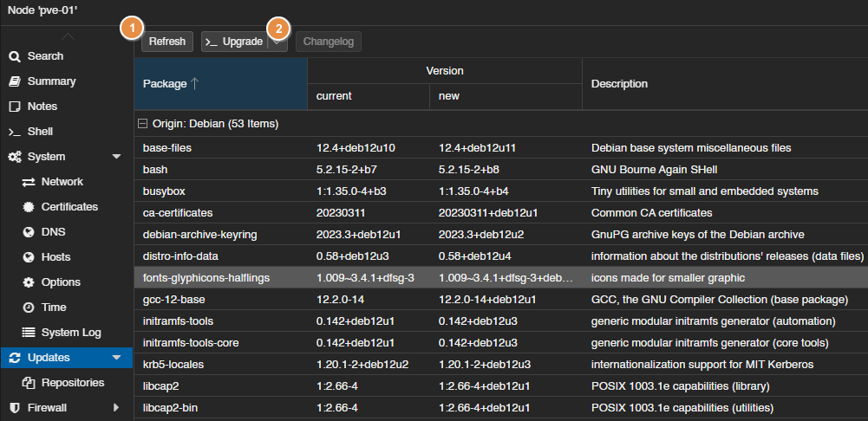Viewport: 868px width, 421px height.
Task: Go to System Log page
Action: 71,333
